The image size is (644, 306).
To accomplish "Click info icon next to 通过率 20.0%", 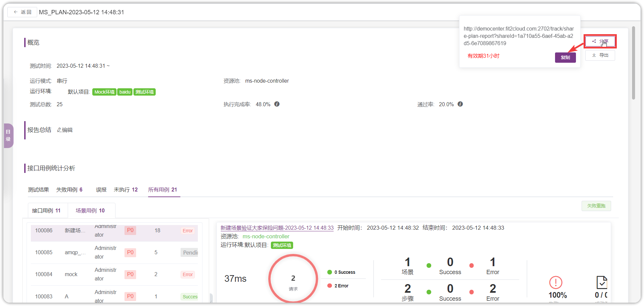I will point(460,104).
